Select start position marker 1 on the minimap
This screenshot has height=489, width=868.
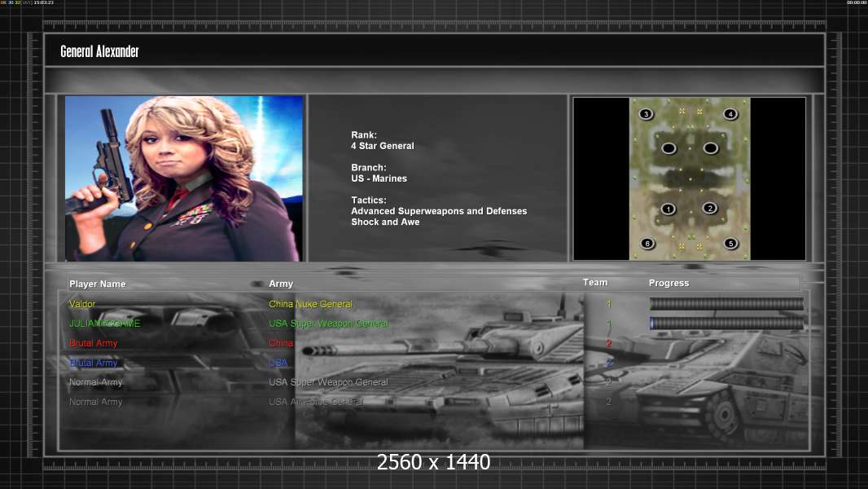pos(669,209)
